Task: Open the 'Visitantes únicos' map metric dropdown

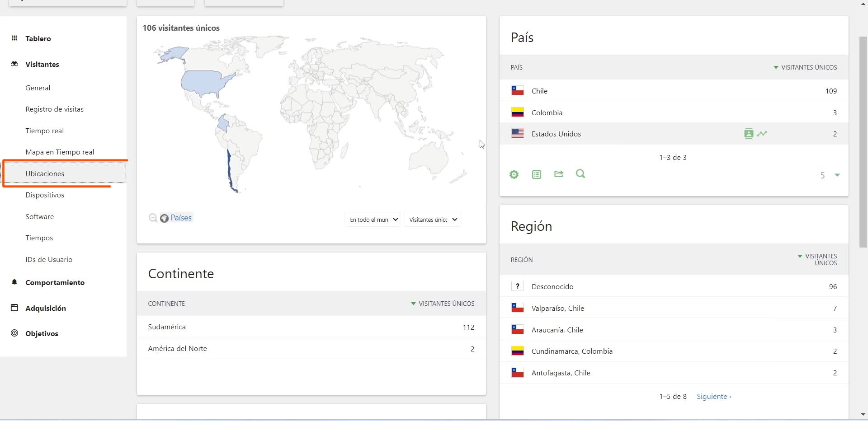Action: [x=432, y=220]
